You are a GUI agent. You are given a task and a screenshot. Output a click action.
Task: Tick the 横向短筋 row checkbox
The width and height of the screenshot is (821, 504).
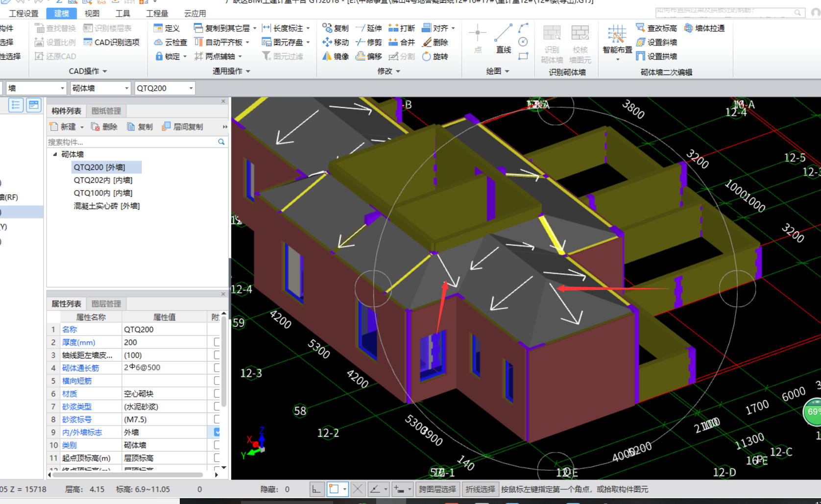(217, 381)
